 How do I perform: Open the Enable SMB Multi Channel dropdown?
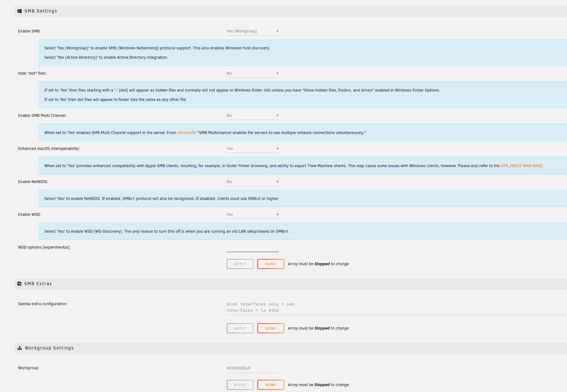tap(252, 115)
